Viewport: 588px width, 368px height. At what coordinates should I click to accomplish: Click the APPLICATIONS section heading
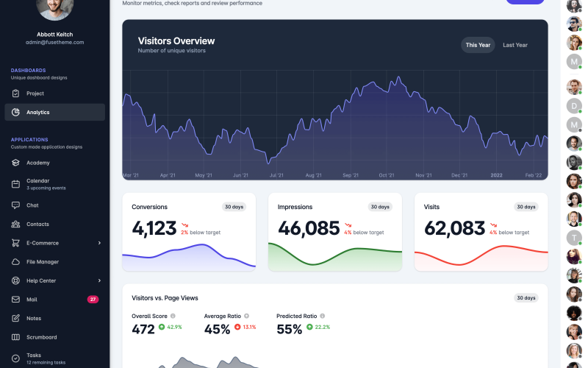click(x=29, y=139)
